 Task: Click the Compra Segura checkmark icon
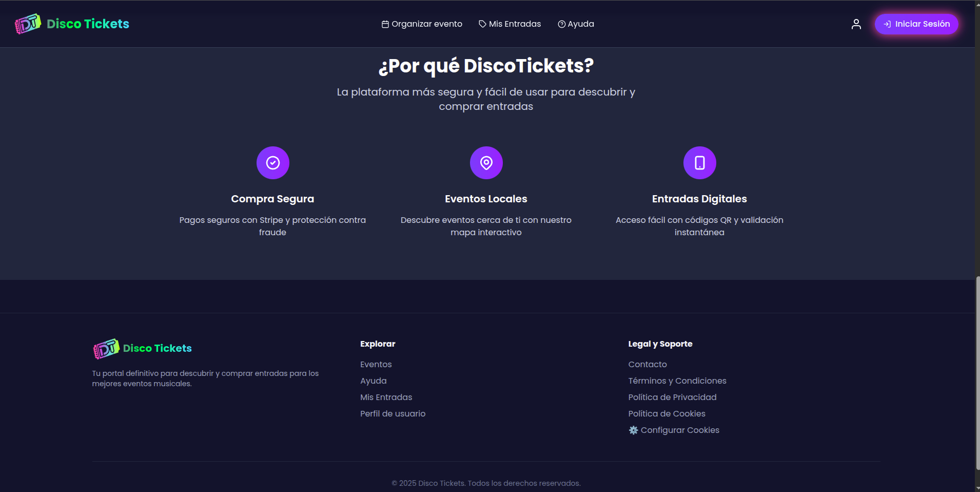(272, 162)
